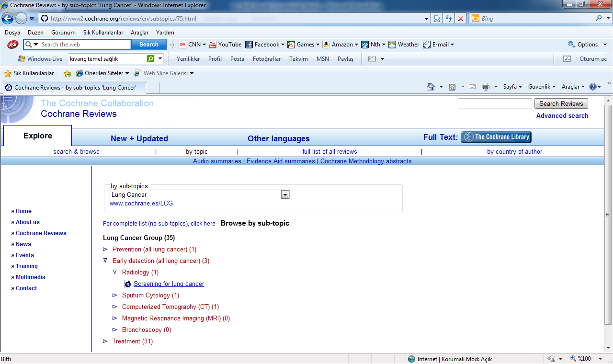
Task: Open the Lung Cancer sub-topics dropdown
Action: (x=285, y=195)
